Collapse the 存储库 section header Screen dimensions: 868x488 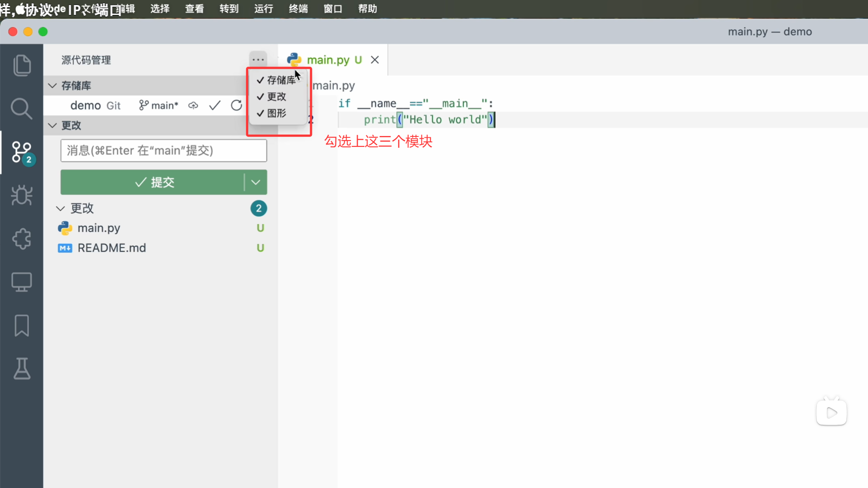click(x=75, y=85)
